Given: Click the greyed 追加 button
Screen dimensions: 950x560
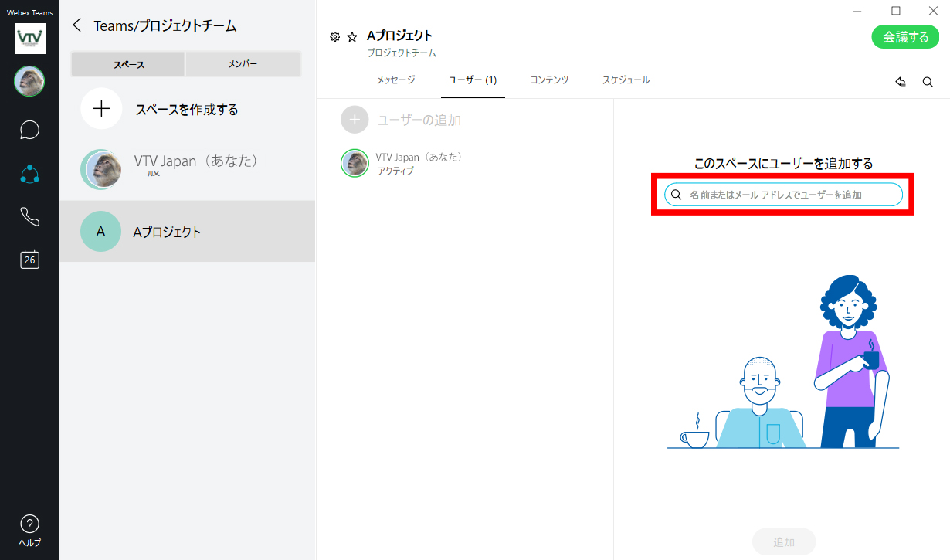Looking at the screenshot, I should 783,541.
